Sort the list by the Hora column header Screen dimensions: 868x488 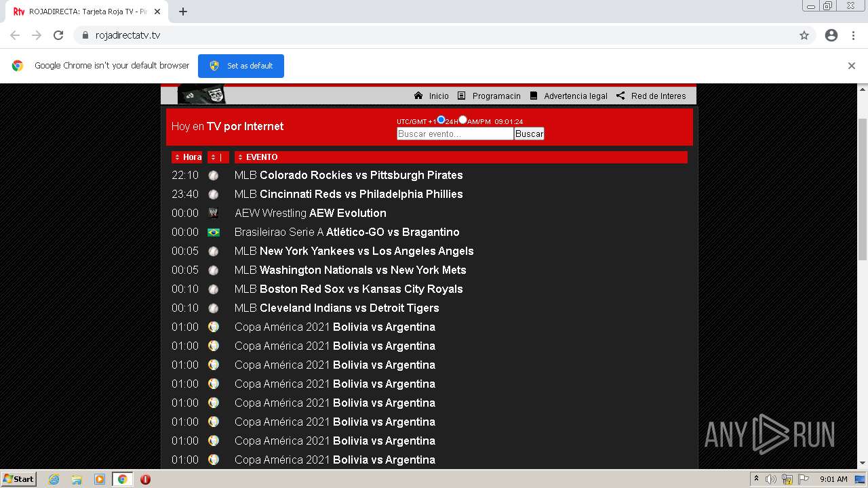[186, 157]
